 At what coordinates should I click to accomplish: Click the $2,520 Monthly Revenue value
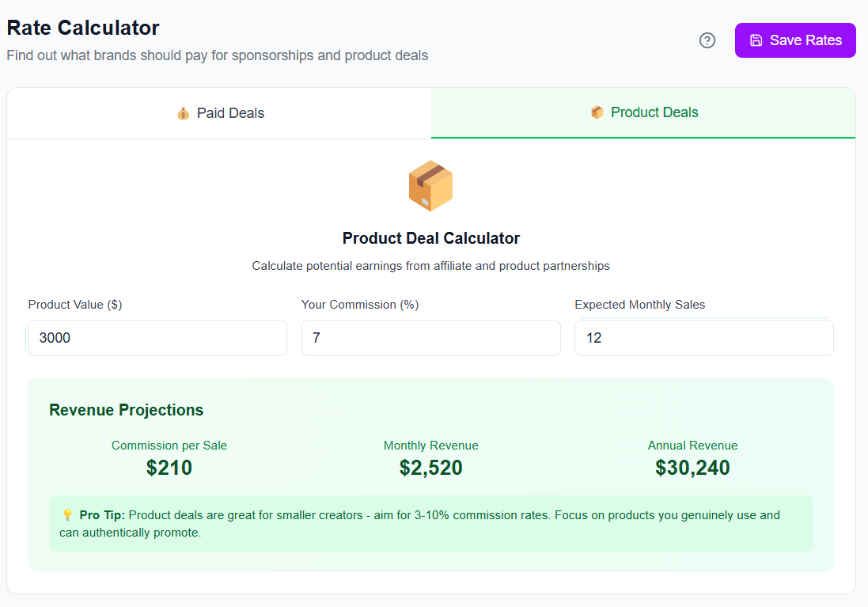point(430,468)
